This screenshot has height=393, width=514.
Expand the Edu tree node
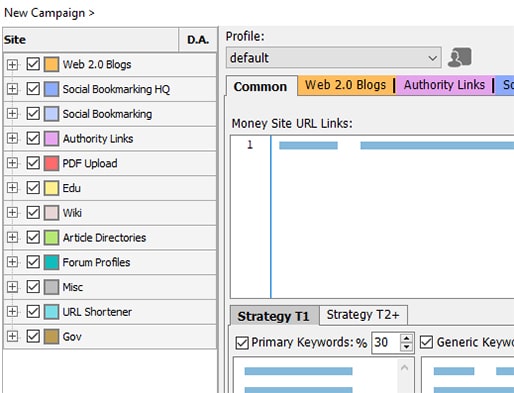click(12, 188)
